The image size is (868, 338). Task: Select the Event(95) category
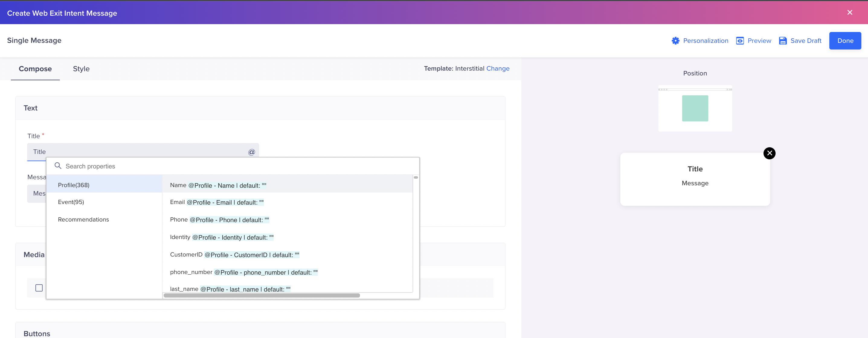tap(71, 202)
